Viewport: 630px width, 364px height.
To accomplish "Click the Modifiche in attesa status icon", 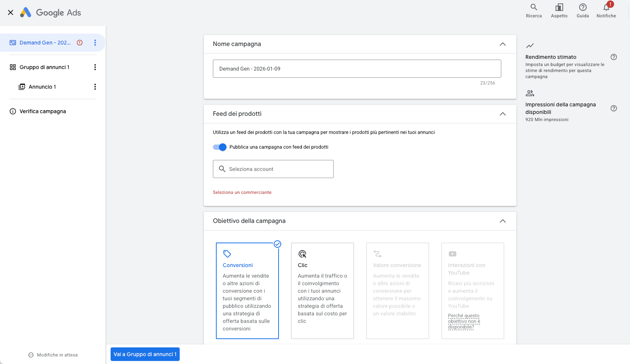I will pyautogui.click(x=31, y=355).
